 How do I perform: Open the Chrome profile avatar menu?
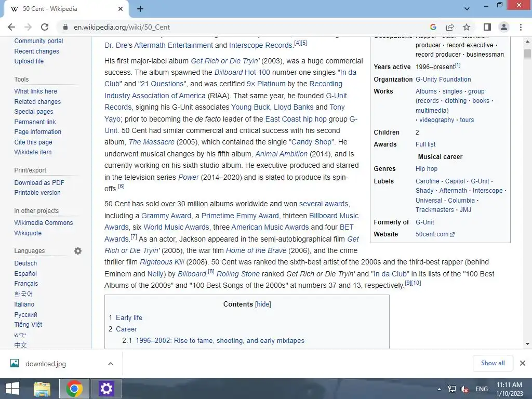504,27
